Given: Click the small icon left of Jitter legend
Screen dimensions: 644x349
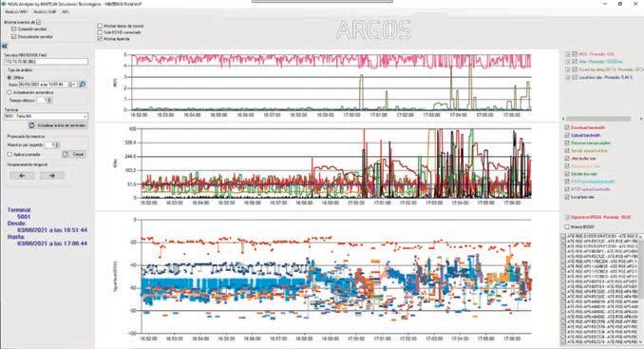Looking at the screenshot, I should point(568,62).
